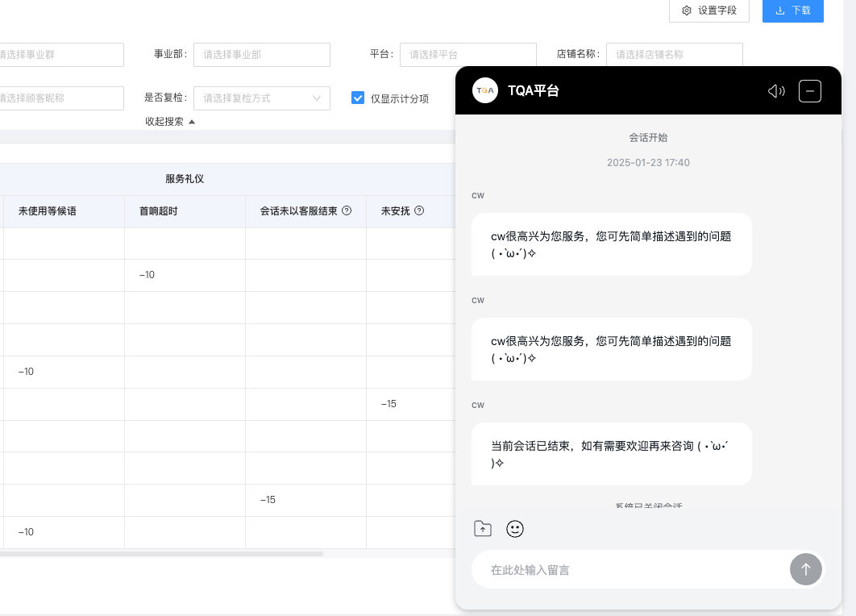
Task: Send message with the arrow button
Action: coord(805,569)
